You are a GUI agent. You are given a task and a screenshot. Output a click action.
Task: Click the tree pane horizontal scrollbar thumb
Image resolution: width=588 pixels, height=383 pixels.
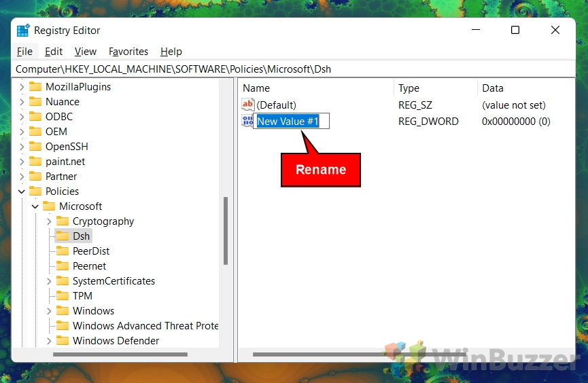click(120, 354)
